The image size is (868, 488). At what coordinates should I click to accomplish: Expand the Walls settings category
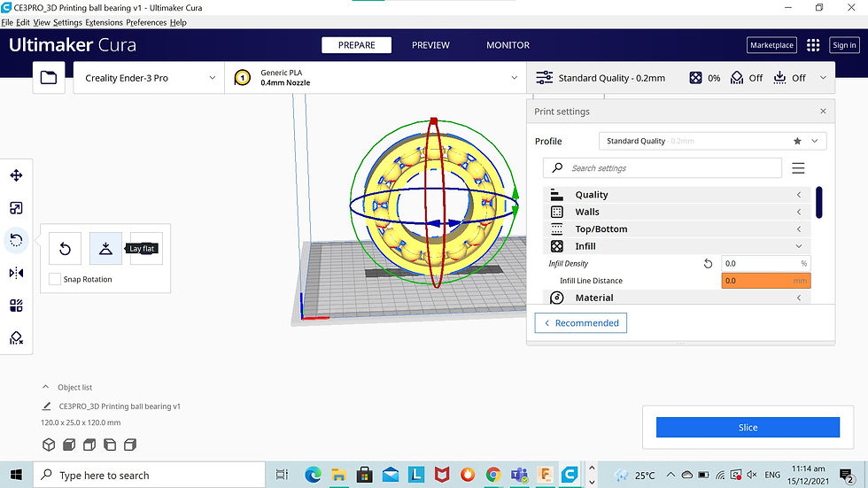click(x=677, y=212)
